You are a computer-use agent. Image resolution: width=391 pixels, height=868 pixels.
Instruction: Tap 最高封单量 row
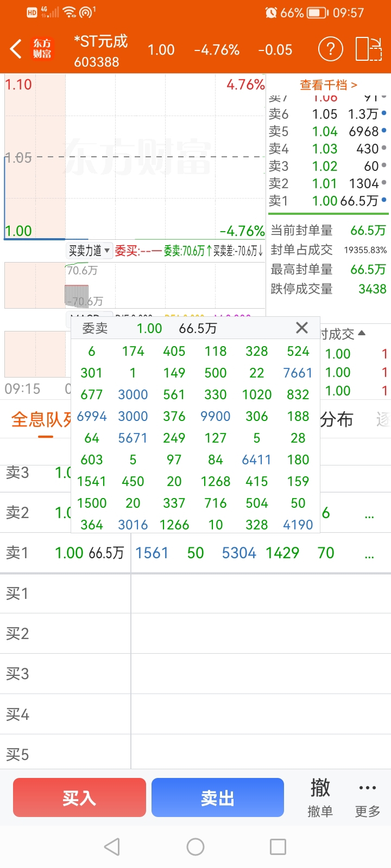click(328, 270)
